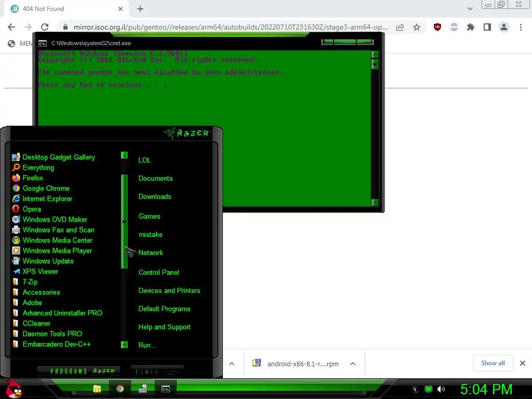532x399 pixels.
Task: Open Windows DVD Maker
Action: (50, 220)
